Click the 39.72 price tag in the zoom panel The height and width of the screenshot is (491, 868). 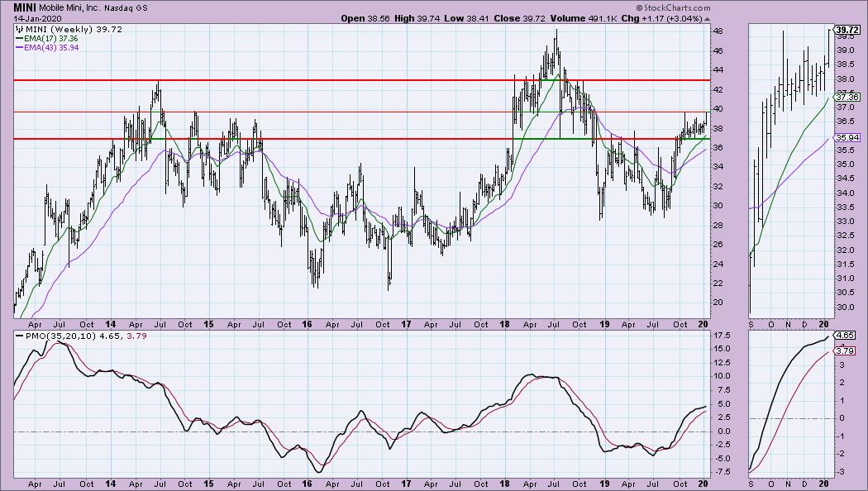(847, 29)
